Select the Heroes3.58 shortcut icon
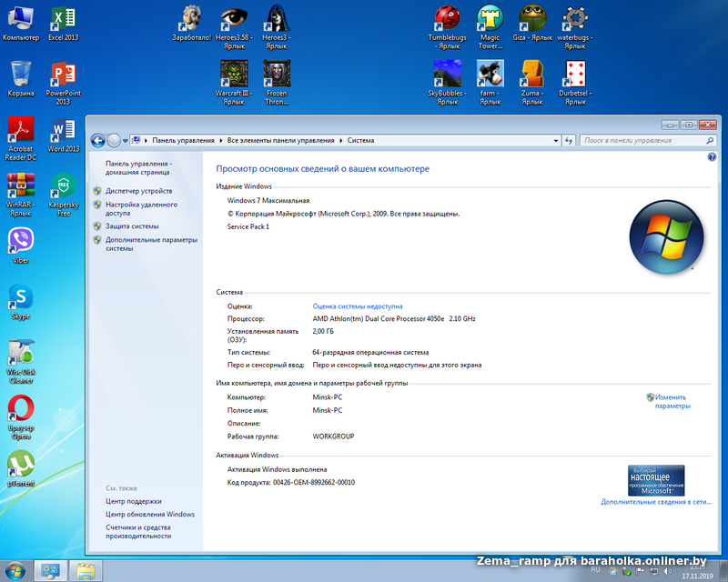728x582 pixels. point(234,28)
